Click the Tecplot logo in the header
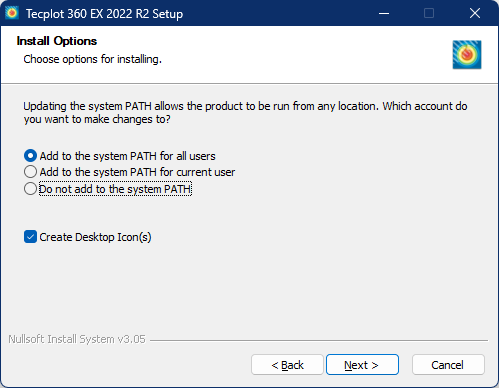The width and height of the screenshot is (499, 388). tap(467, 55)
